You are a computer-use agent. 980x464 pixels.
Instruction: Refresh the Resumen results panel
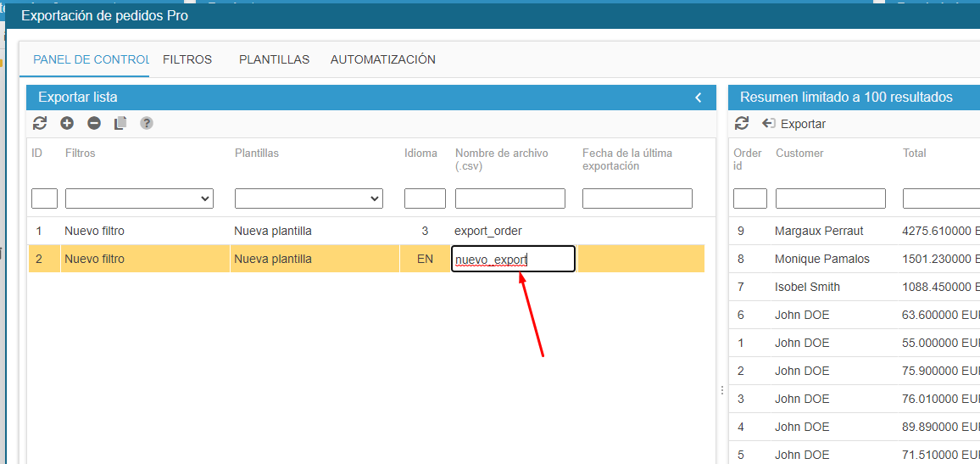tap(742, 124)
